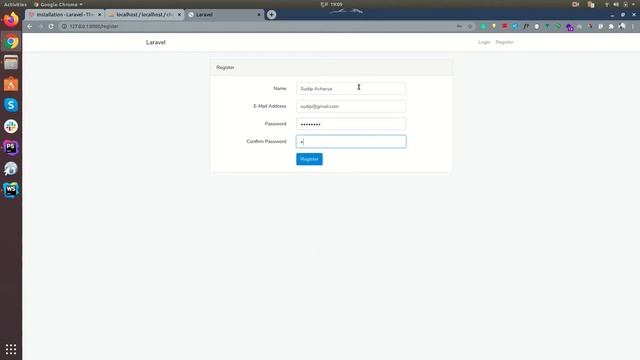Launch PhpStorm from the dock
This screenshot has width=640, height=360.
coord(11,147)
